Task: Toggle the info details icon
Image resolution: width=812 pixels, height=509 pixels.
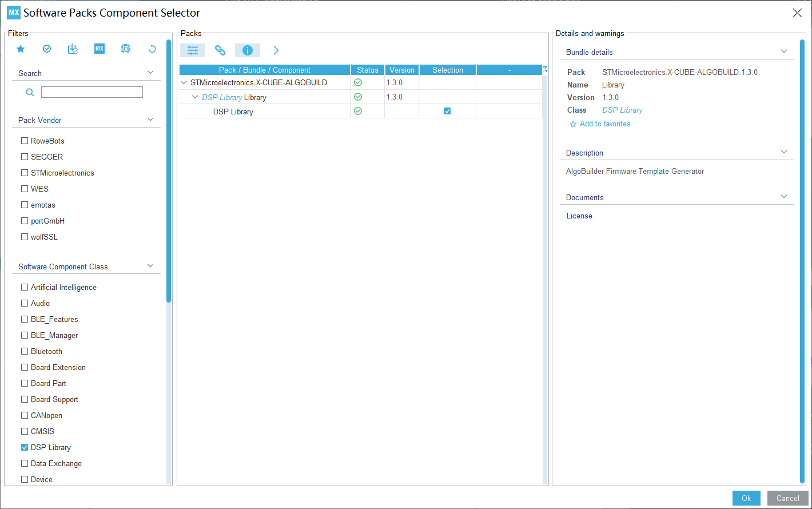Action: click(248, 50)
